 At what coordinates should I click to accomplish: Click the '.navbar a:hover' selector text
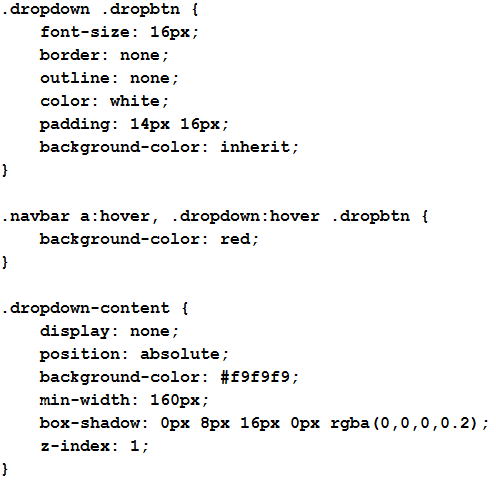(x=79, y=217)
